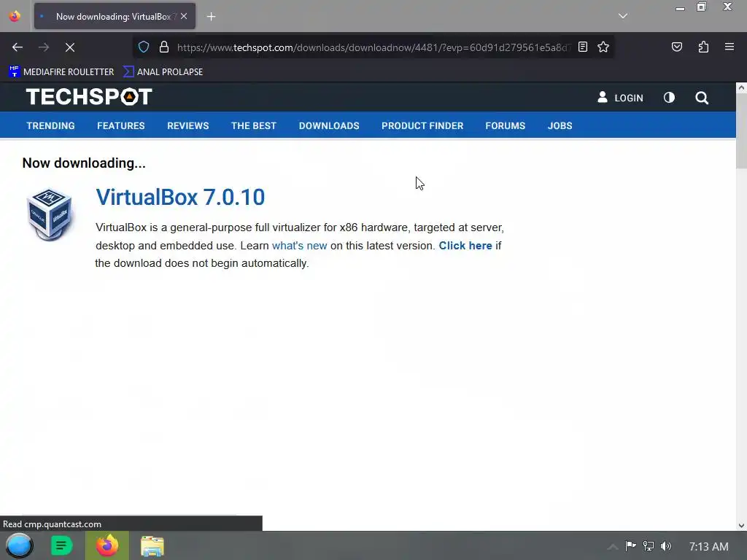
Task: Open the tracking protection shield icon
Action: click(144, 47)
